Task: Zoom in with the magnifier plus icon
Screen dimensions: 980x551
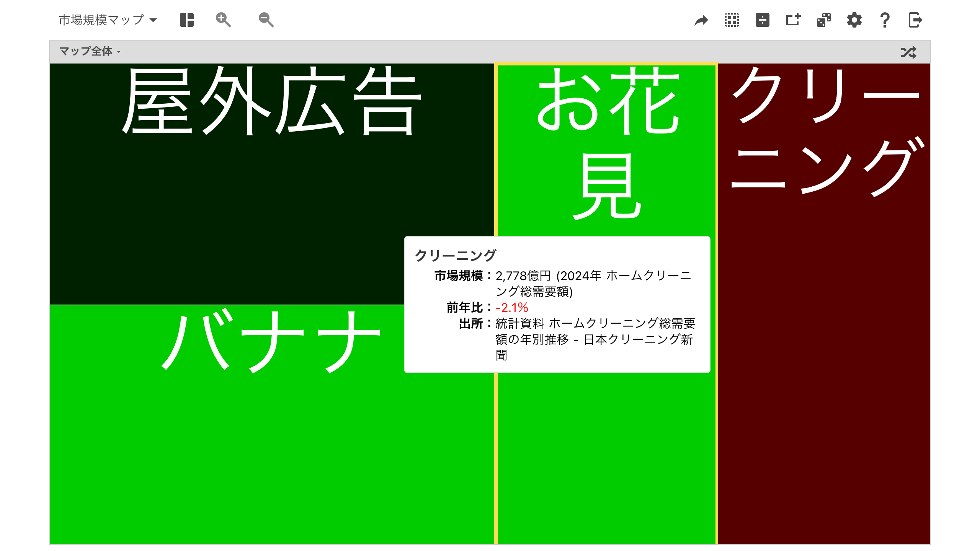Action: coord(223,20)
